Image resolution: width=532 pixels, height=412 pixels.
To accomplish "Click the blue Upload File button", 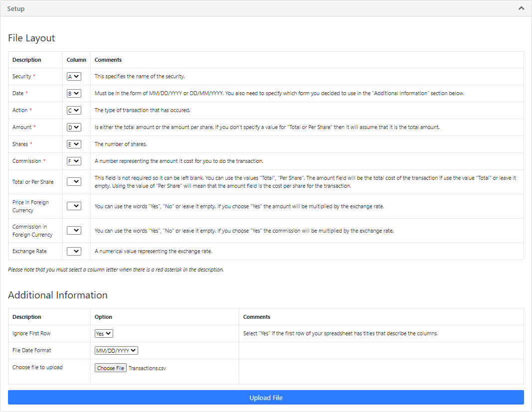I will click(266, 398).
